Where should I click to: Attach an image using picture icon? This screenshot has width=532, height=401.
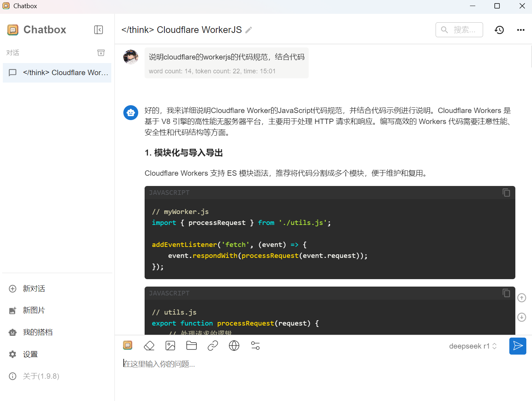[170, 345]
